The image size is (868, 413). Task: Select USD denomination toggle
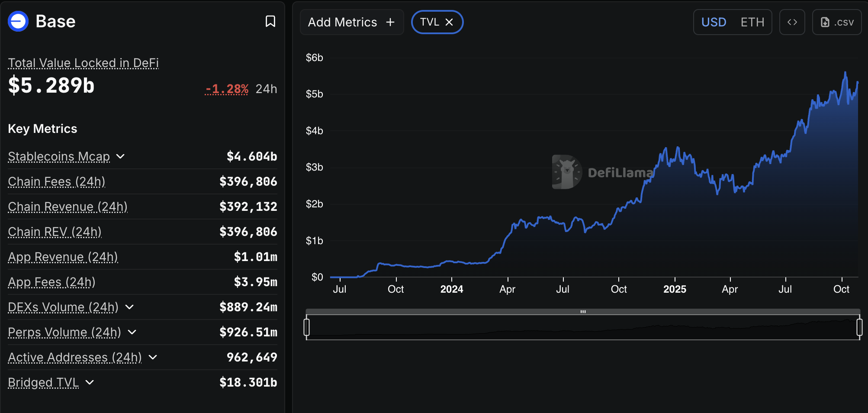pyautogui.click(x=714, y=22)
